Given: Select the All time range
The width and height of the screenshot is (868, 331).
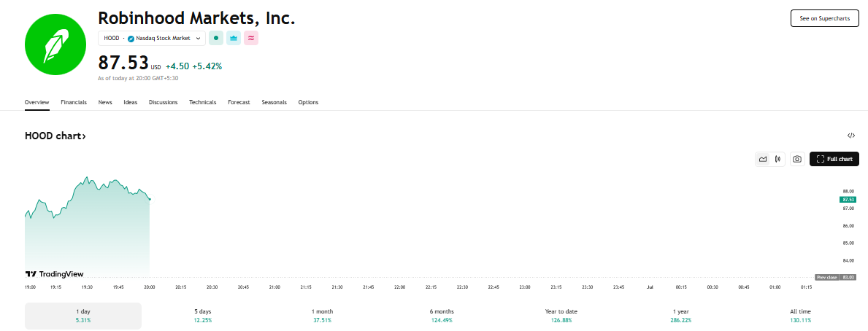Looking at the screenshot, I should click(x=800, y=316).
